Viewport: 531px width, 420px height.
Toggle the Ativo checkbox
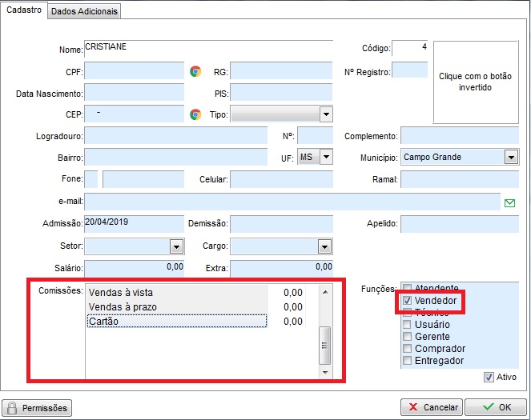click(x=489, y=378)
